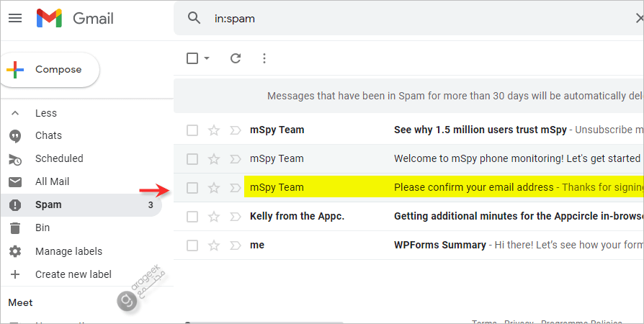This screenshot has width=644, height=324.
Task: Open the select-all dropdown arrow
Action: 207,58
